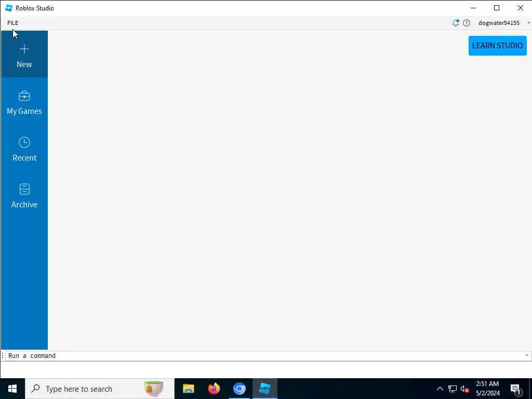532x399 pixels.
Task: Click the Roblox Studio taskbar icon
Action: click(x=265, y=389)
